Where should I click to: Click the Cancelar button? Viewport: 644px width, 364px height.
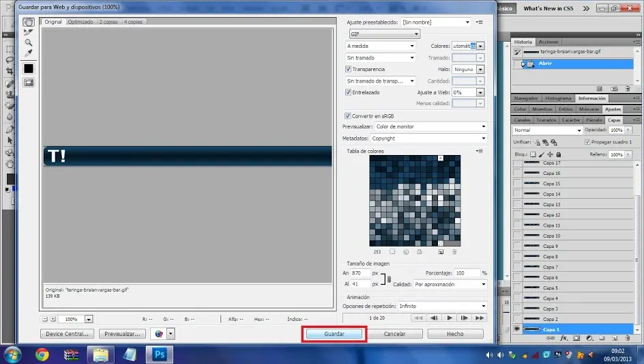(395, 334)
